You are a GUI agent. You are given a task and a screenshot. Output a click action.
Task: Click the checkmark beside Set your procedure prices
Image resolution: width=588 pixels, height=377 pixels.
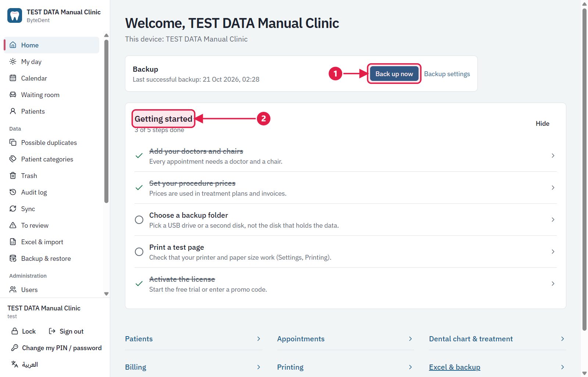point(139,188)
